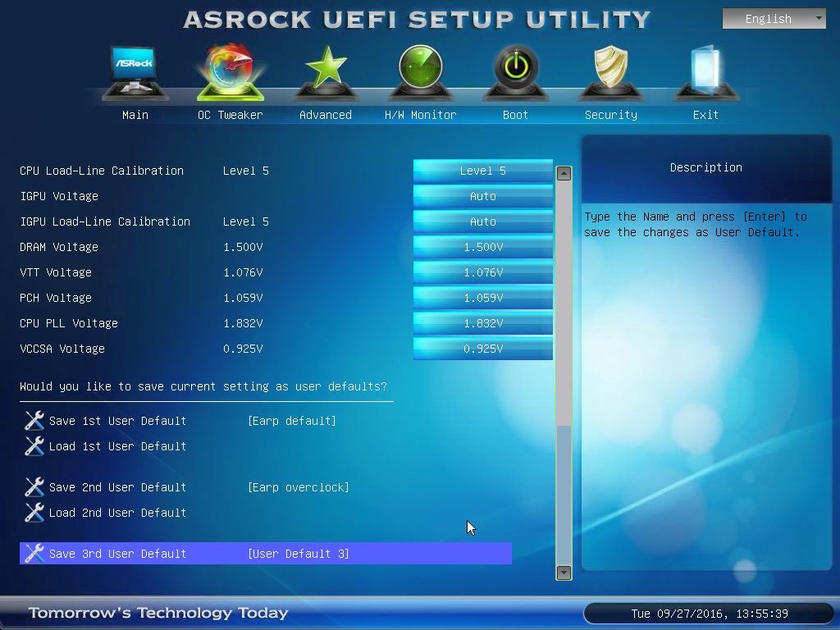Click the PCH Voltage label
The height and width of the screenshot is (630, 840).
click(56, 298)
